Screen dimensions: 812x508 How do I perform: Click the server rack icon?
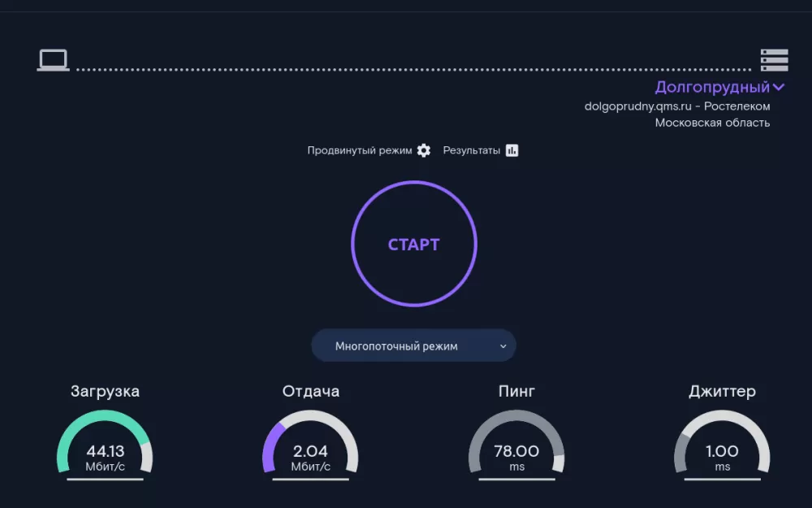pyautogui.click(x=774, y=60)
